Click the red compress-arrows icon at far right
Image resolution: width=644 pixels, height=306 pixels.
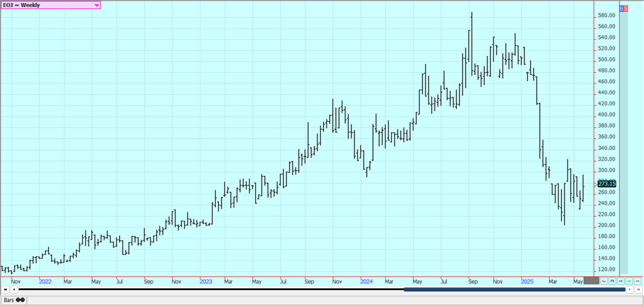[638, 281]
